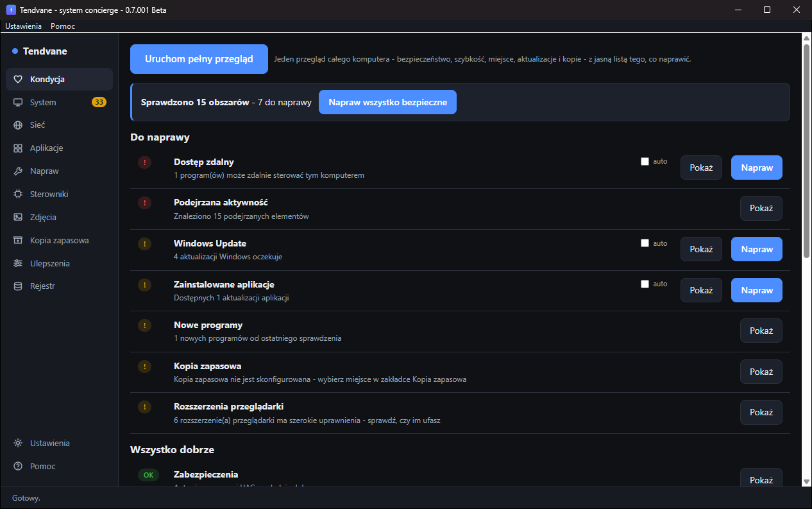Tick the auto checkbox for Windows Update
The image size is (812, 509).
pyautogui.click(x=645, y=243)
